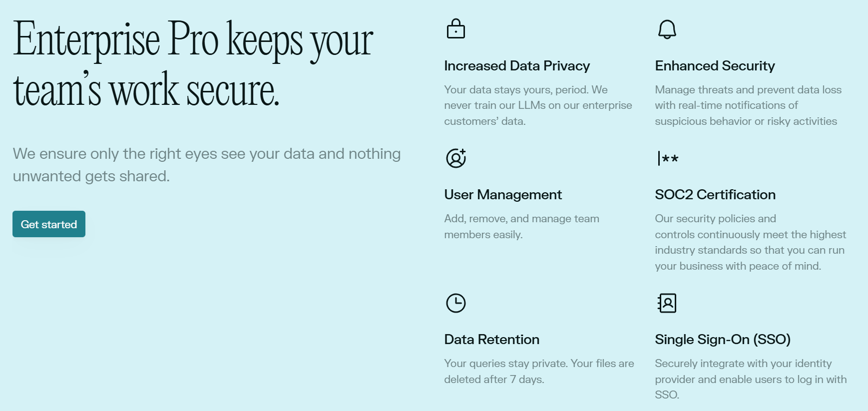This screenshot has height=411, width=868.
Task: Select the Data Retention heading
Action: (491, 340)
